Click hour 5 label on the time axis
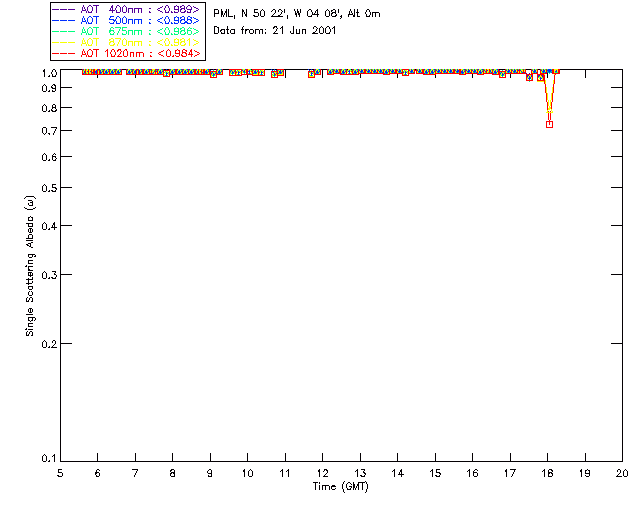The image size is (640, 512). 60,473
